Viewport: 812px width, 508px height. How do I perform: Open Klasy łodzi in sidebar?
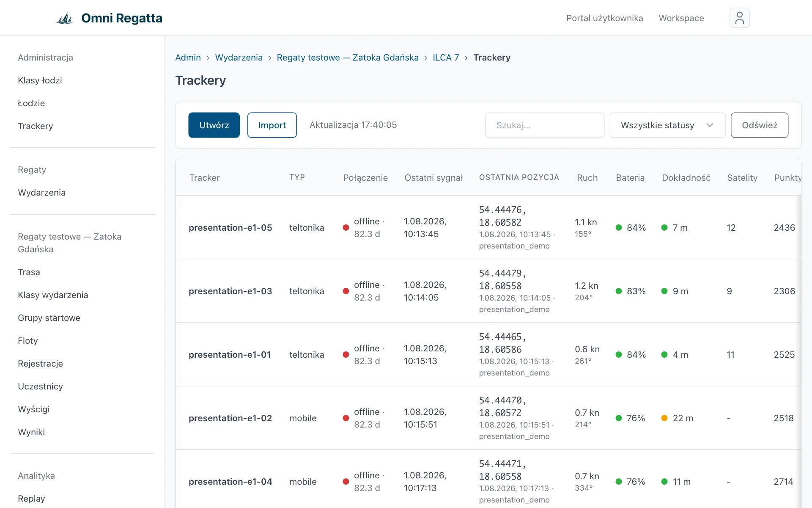40,80
